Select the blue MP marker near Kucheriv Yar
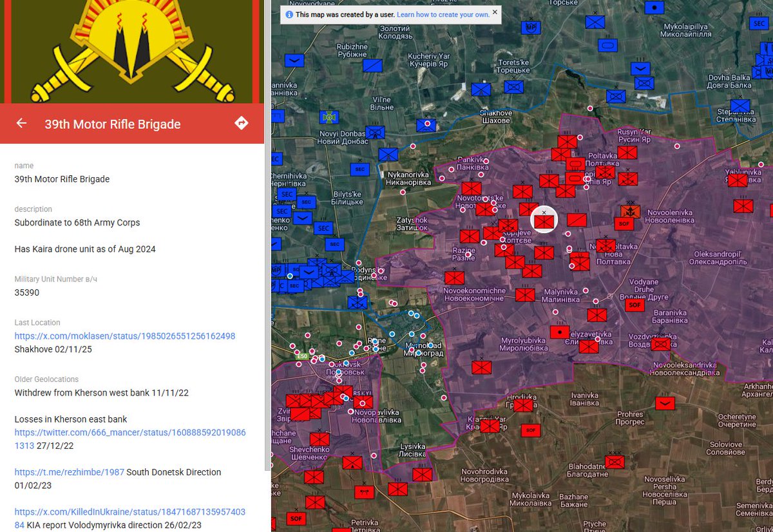Viewport: 773px width, 532px height. coord(531,27)
